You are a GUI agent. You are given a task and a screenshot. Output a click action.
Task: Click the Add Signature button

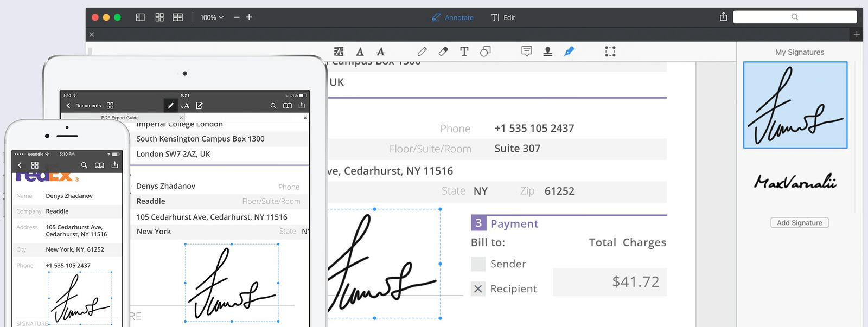[x=799, y=223]
